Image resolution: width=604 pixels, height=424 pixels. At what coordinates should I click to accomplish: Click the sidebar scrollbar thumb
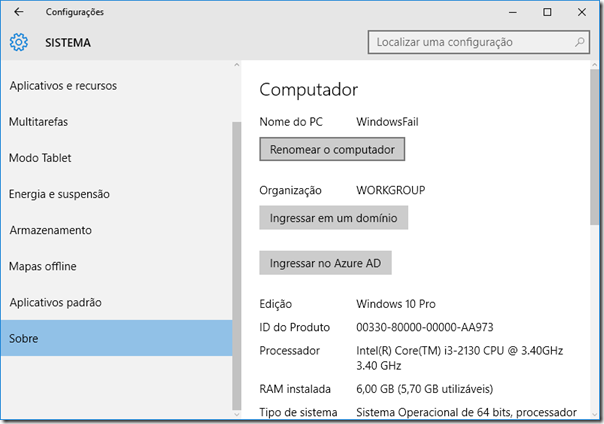click(x=237, y=266)
